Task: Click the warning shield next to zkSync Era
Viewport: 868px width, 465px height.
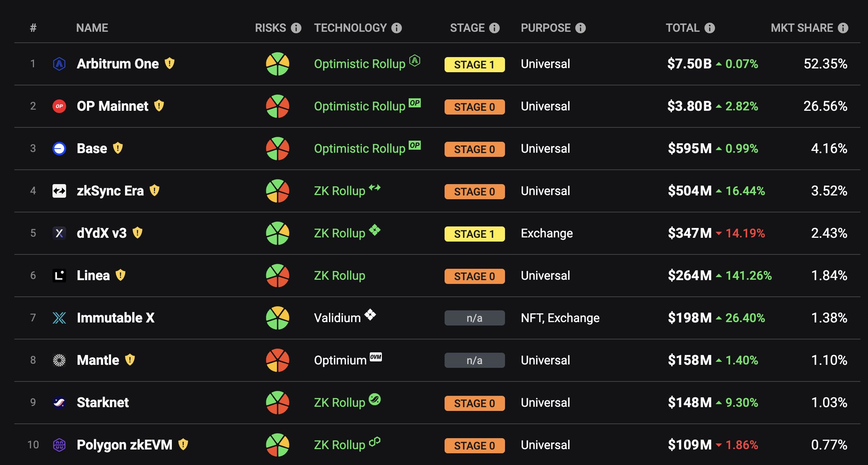Action: click(x=154, y=190)
